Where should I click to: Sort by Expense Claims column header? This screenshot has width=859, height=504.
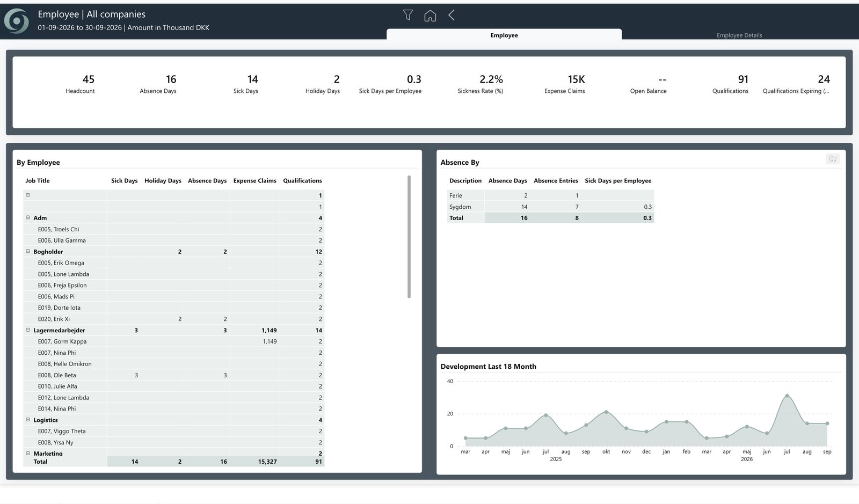tap(254, 181)
